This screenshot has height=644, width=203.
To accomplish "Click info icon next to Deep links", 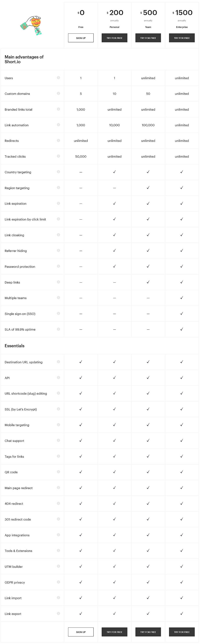I will (58, 282).
